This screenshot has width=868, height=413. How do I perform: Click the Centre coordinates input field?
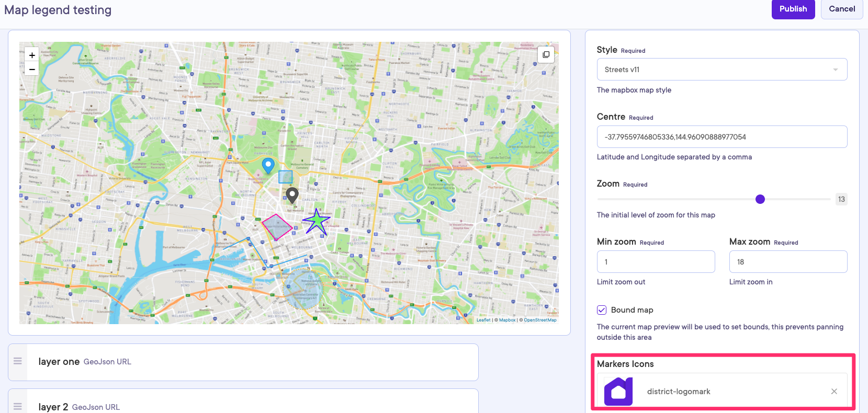pos(722,137)
